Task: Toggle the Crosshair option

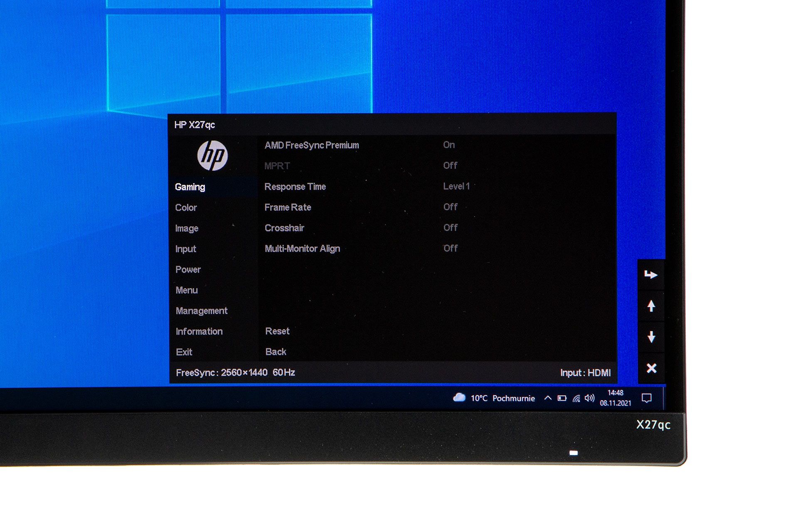Action: (x=284, y=228)
